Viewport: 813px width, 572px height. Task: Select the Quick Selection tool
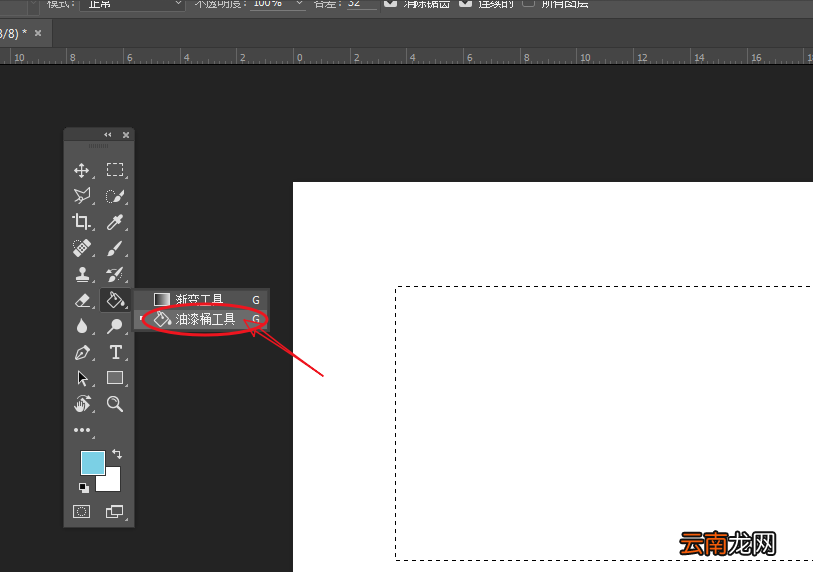[x=115, y=196]
